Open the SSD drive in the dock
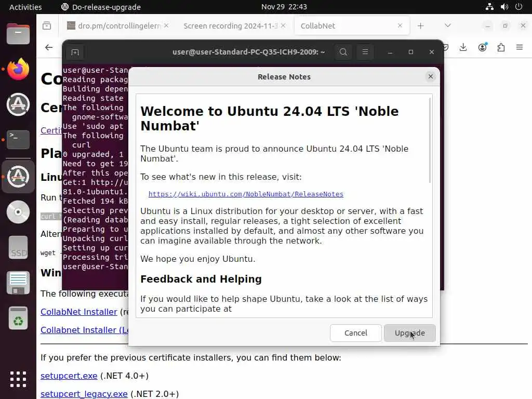 pyautogui.click(x=18, y=247)
